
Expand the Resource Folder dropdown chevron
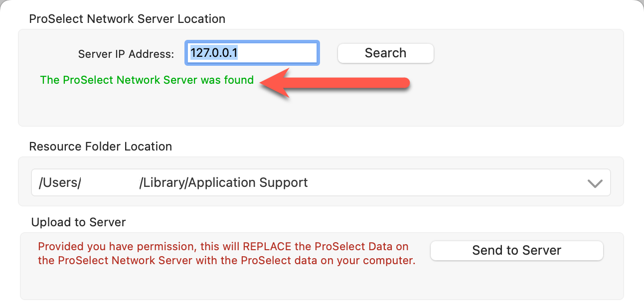click(x=595, y=183)
